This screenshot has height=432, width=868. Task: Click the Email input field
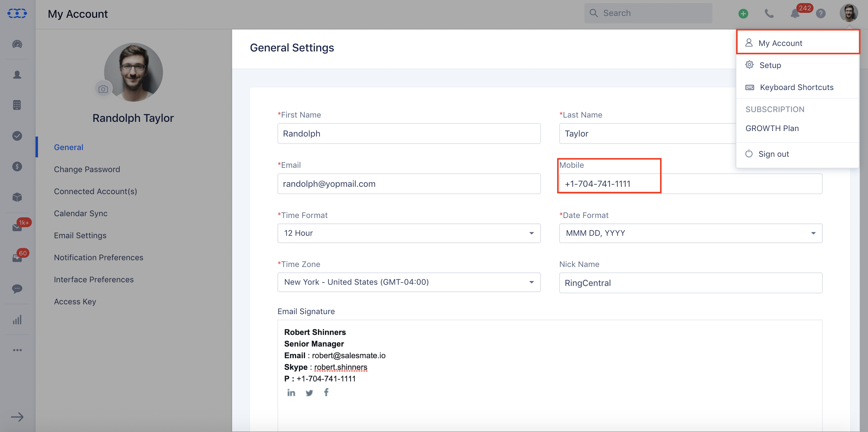pyautogui.click(x=409, y=183)
